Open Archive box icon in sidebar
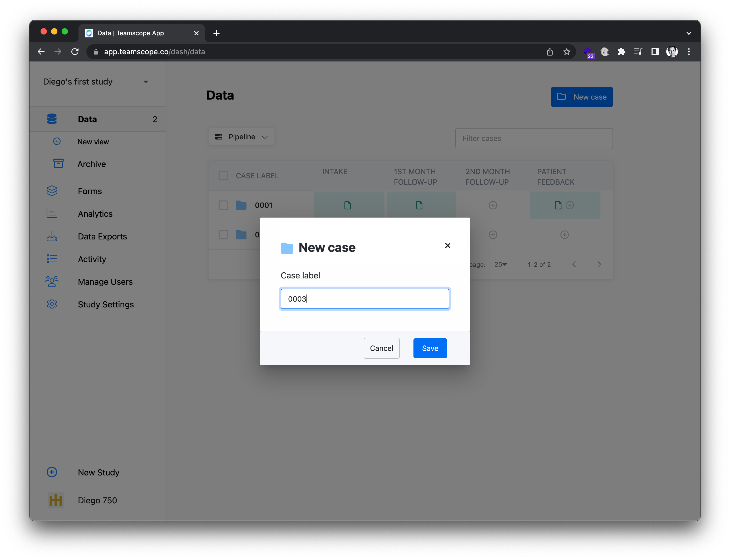730x560 pixels. pos(58,164)
